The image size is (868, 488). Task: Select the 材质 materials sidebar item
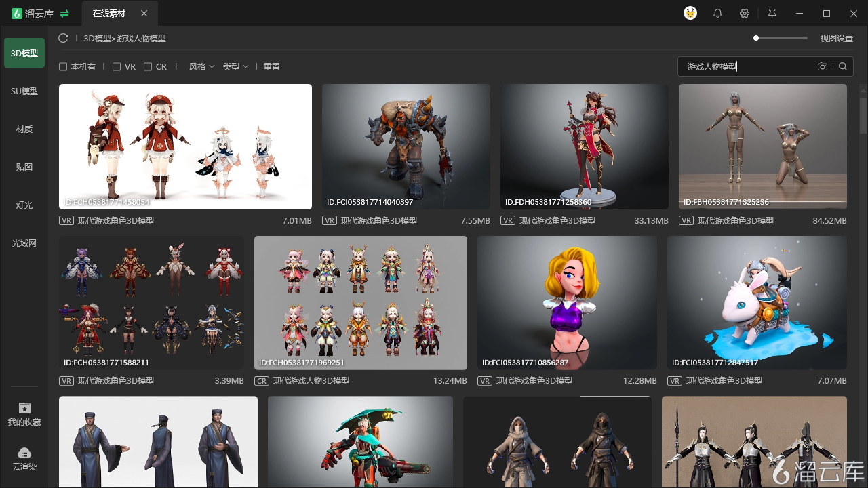[x=24, y=129]
